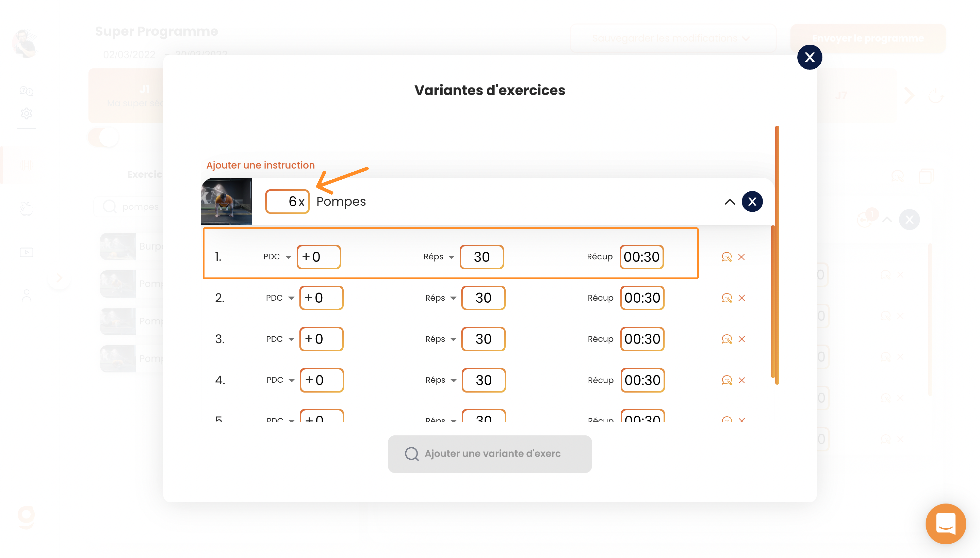Click the Pompes exercise thumbnail
This screenshot has height=558, width=980.
point(226,202)
